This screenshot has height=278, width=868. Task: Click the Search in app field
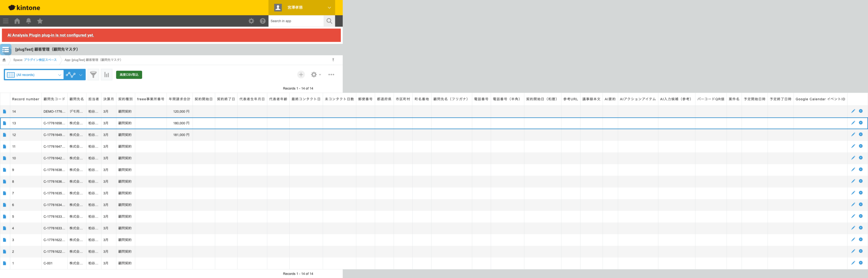(x=296, y=21)
